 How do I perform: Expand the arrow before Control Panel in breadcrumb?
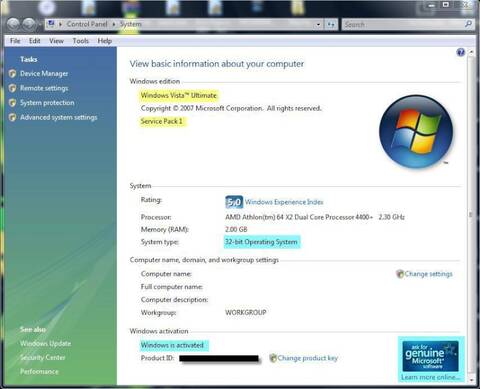pos(60,24)
